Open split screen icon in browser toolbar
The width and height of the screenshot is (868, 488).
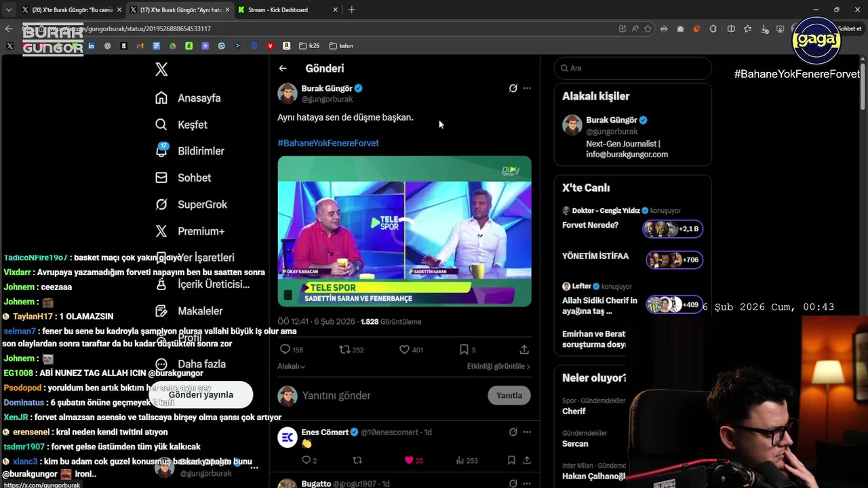[731, 28]
